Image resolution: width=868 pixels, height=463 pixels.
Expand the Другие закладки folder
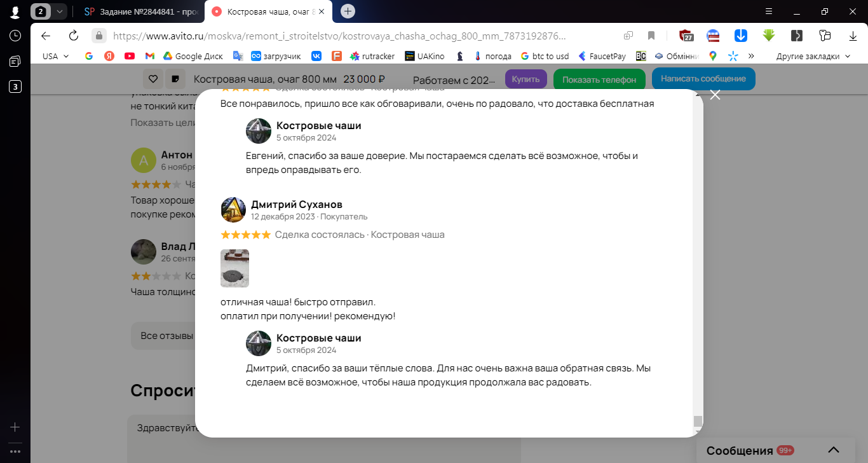pos(813,56)
